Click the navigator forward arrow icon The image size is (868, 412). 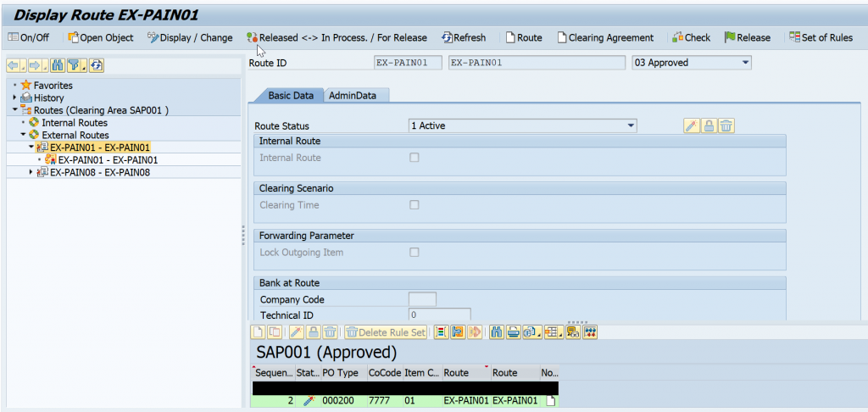coord(36,66)
